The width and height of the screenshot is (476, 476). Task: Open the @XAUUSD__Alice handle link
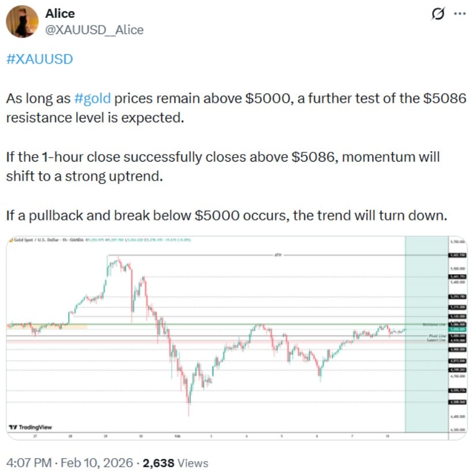click(94, 29)
